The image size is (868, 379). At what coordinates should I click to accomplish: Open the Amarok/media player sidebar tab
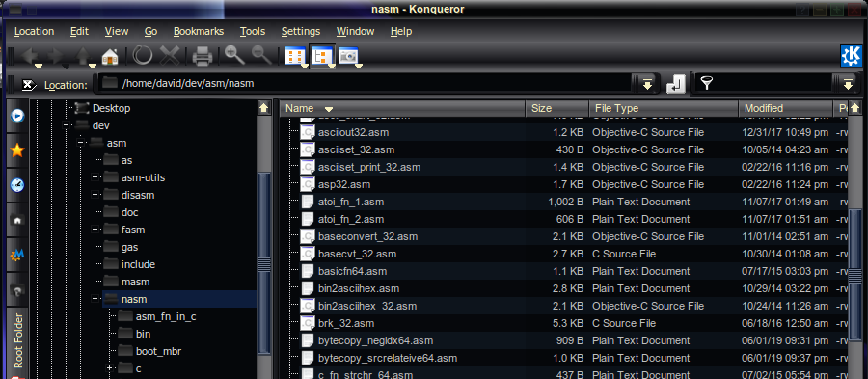(x=17, y=116)
